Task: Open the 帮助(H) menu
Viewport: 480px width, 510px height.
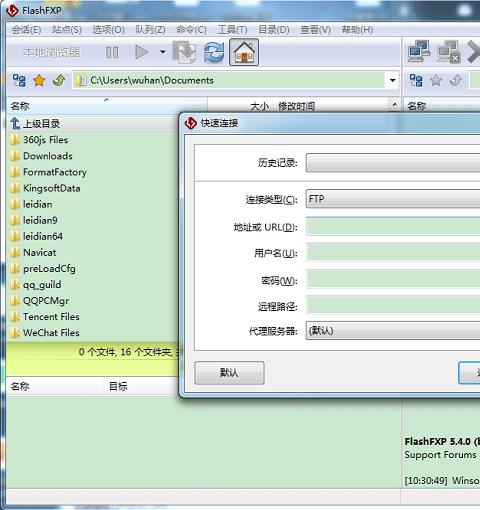Action: pyautogui.click(x=357, y=30)
